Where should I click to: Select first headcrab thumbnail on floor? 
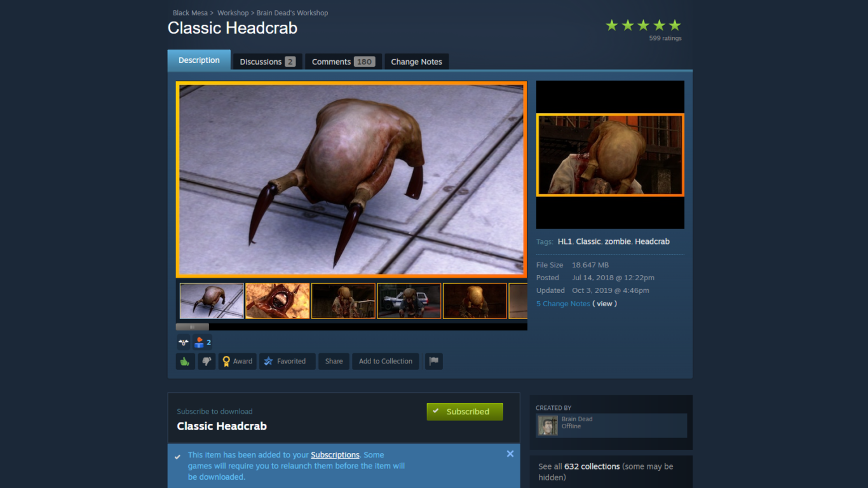click(x=212, y=301)
